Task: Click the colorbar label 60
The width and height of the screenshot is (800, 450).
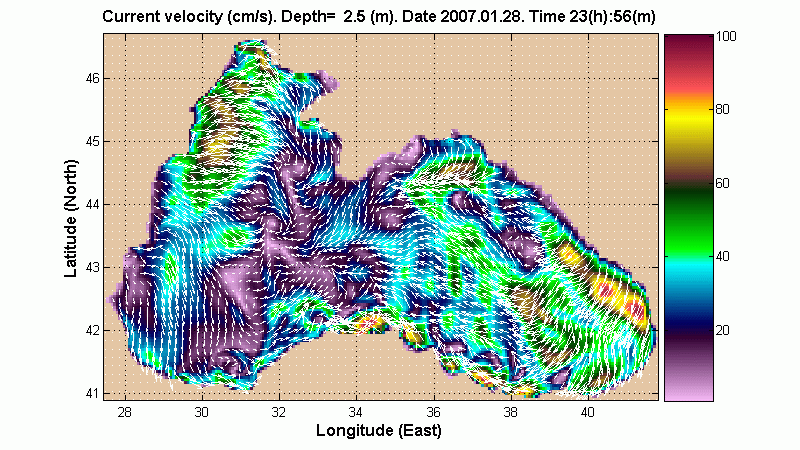Action: [x=722, y=183]
